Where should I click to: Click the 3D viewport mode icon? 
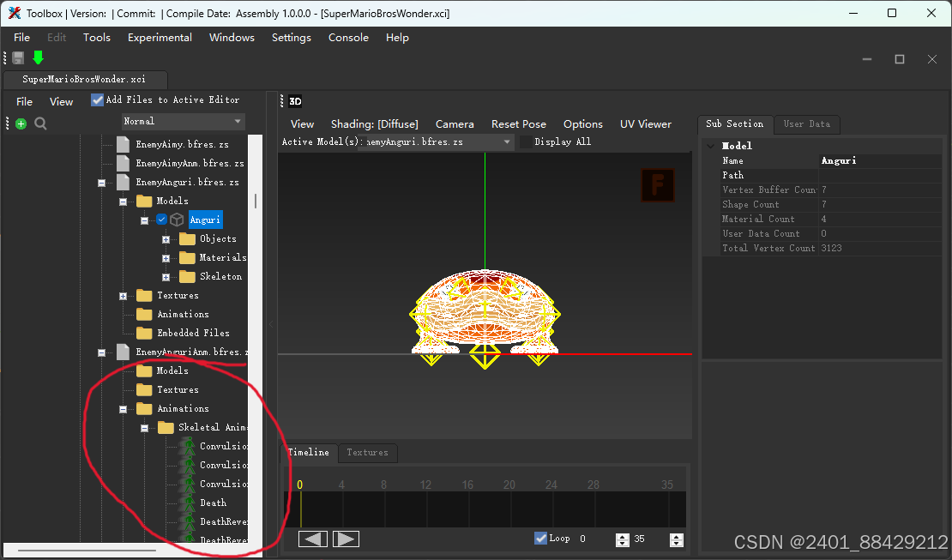tap(295, 101)
